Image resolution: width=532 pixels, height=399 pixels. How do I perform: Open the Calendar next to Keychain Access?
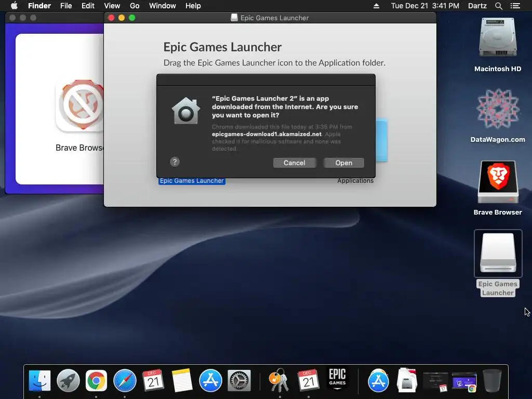309,380
